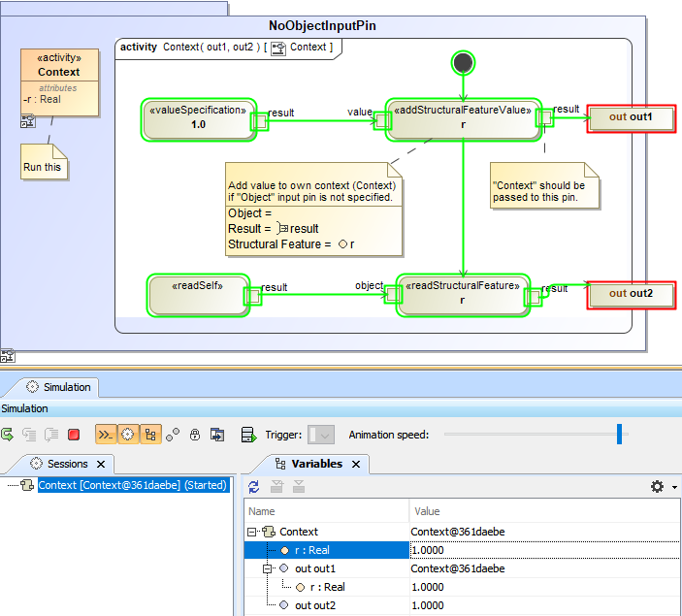This screenshot has width=682, height=616.
Task: Select the started Context session entry
Action: pyautogui.click(x=132, y=485)
